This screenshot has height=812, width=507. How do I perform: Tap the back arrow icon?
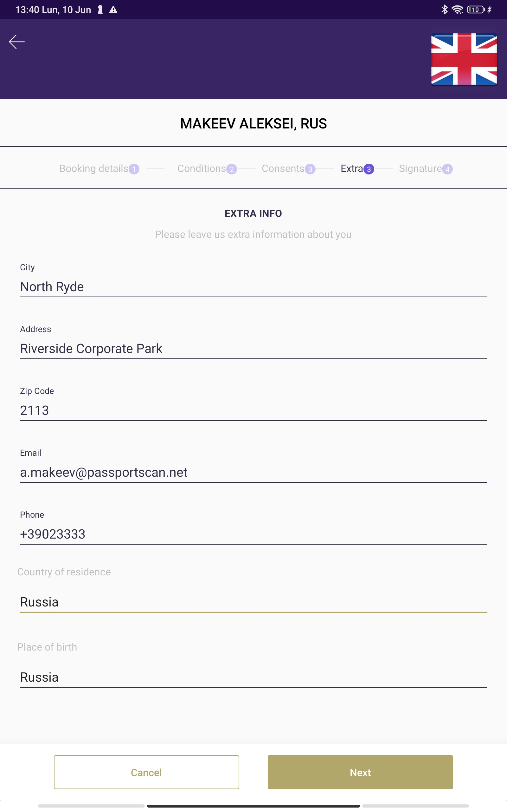(17, 42)
